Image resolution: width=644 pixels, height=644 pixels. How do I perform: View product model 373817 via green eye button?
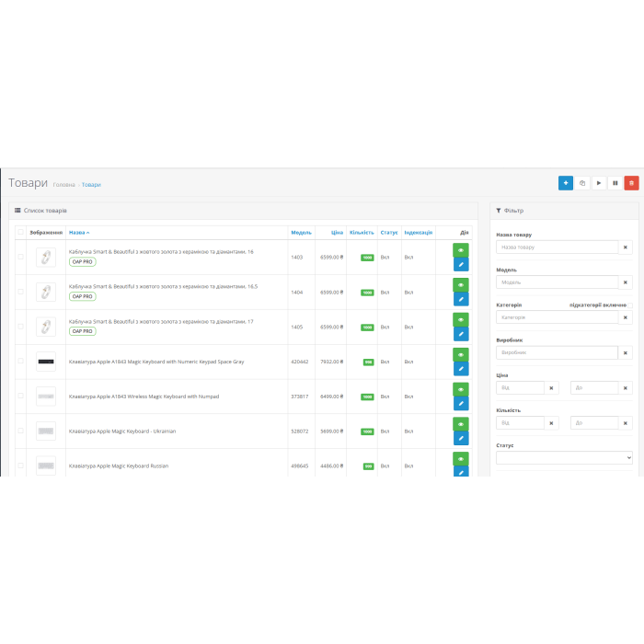460,389
